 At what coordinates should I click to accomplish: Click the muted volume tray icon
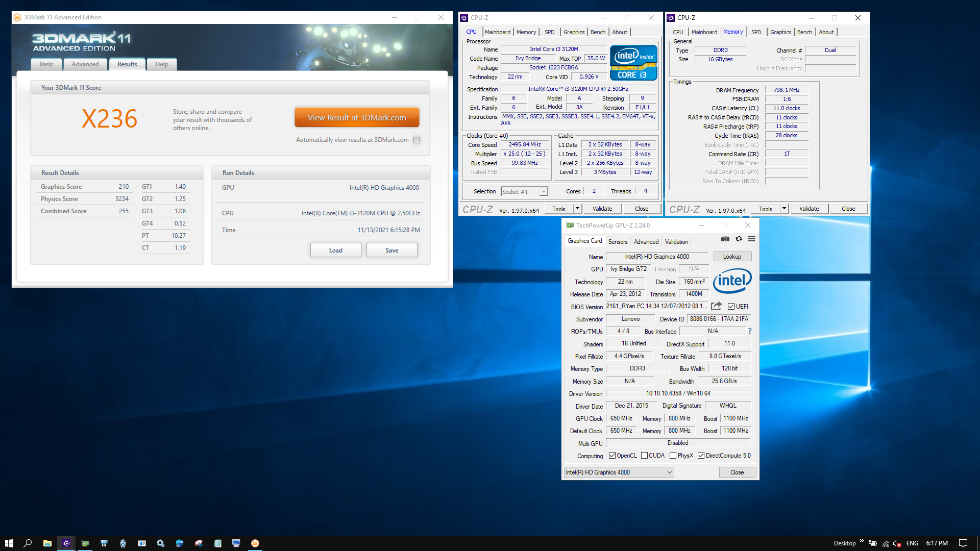[897, 543]
